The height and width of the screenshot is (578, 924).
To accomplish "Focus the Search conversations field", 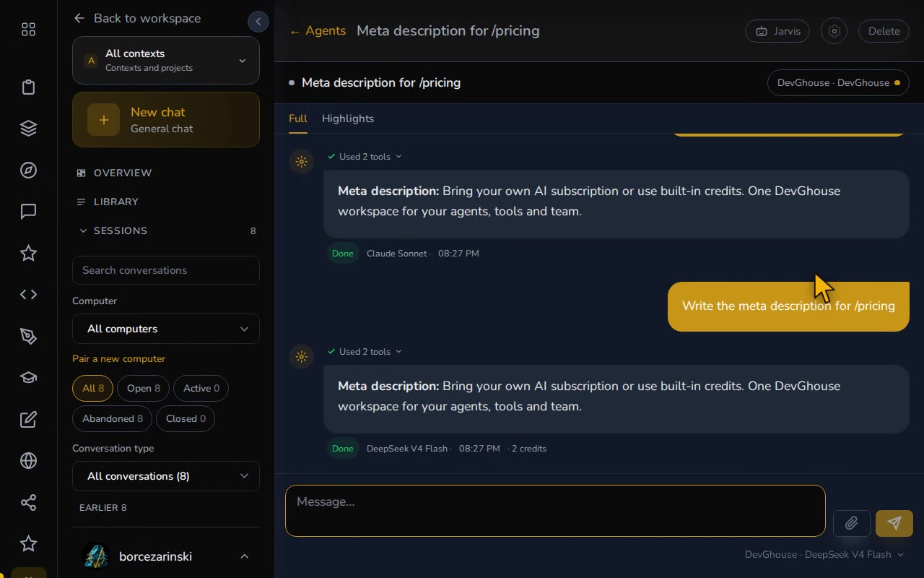I will pos(166,270).
